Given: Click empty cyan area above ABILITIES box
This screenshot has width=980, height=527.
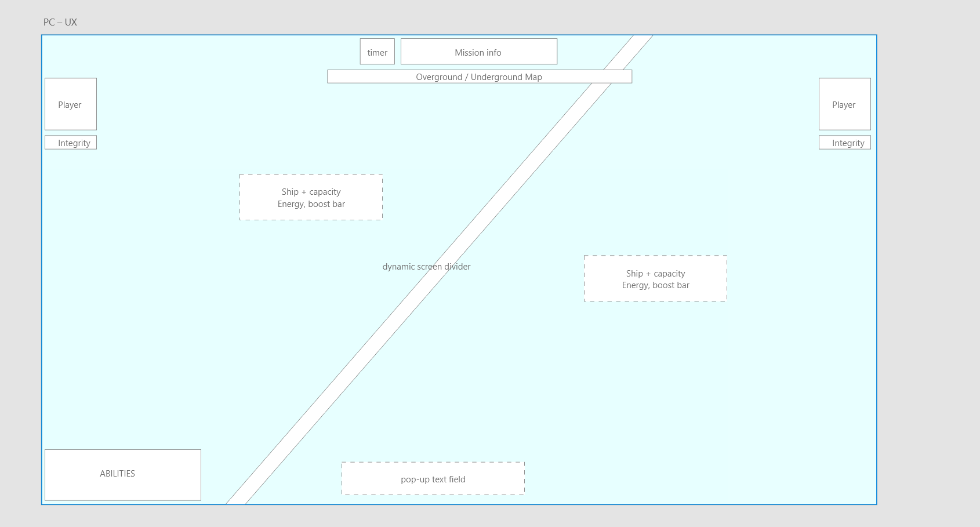Looking at the screenshot, I should tap(116, 348).
